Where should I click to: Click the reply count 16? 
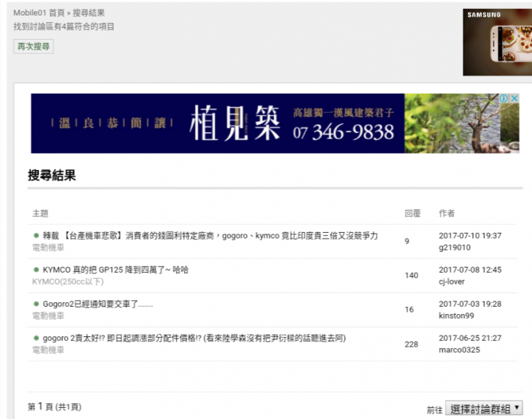click(x=409, y=310)
